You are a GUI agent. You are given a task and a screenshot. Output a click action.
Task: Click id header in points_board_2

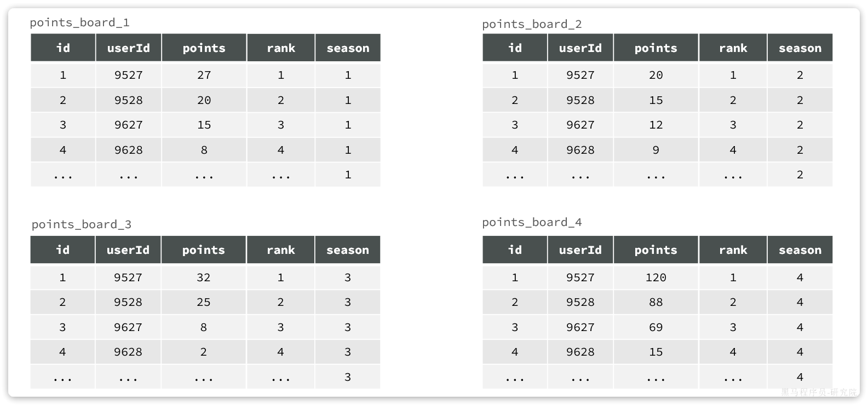[x=515, y=48]
